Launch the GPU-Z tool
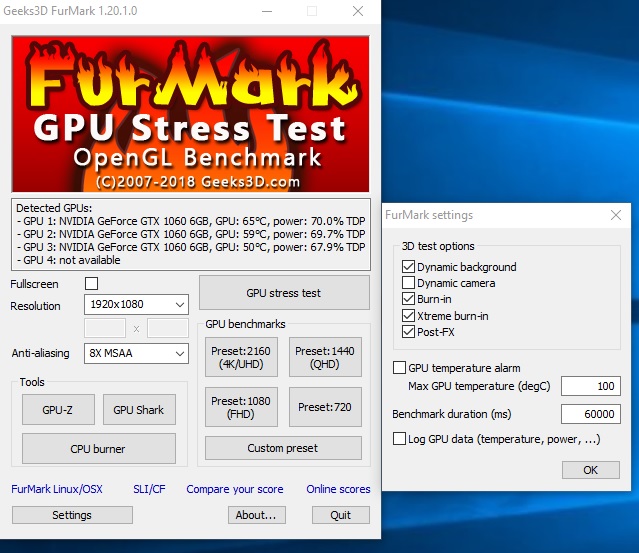This screenshot has height=553, width=639. (x=58, y=410)
